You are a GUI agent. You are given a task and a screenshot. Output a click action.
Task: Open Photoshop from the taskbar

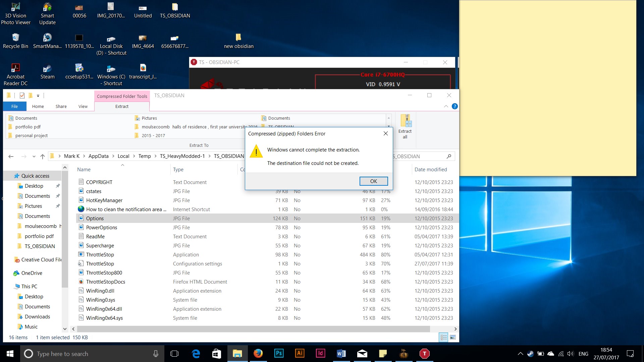click(279, 354)
